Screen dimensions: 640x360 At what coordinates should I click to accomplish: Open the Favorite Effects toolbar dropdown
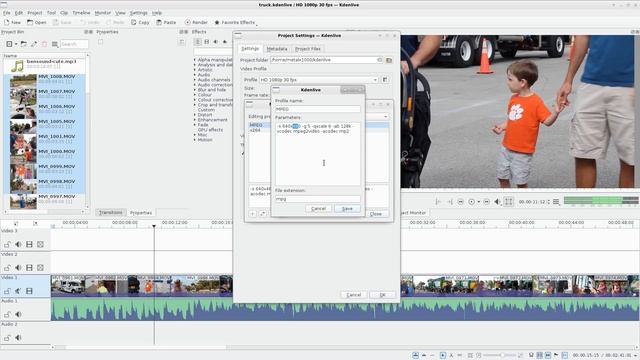(235, 22)
